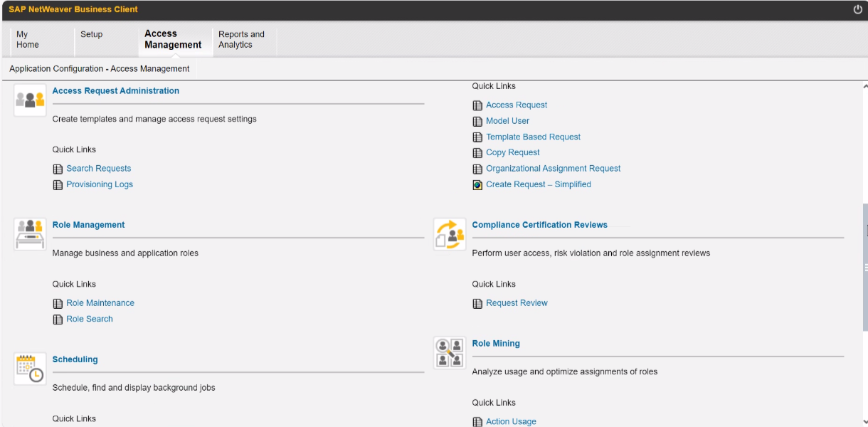Open the Reports and Analytics tab
The width and height of the screenshot is (868, 427).
(x=241, y=39)
